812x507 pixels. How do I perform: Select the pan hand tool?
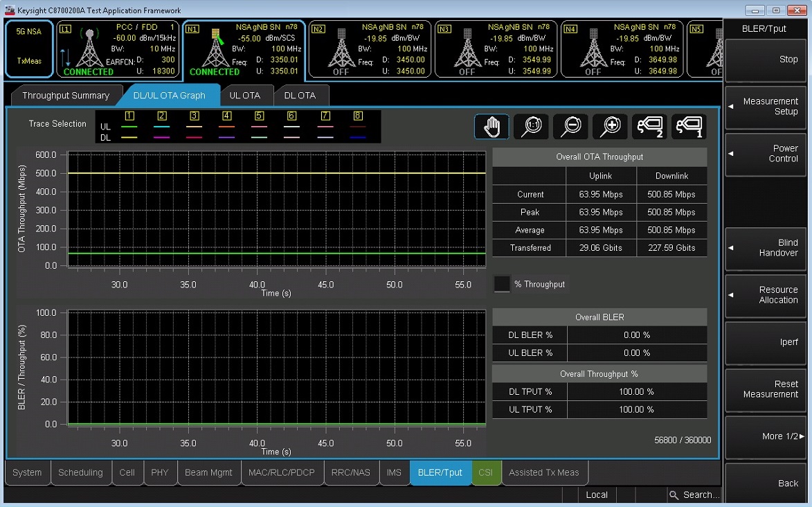(491, 127)
